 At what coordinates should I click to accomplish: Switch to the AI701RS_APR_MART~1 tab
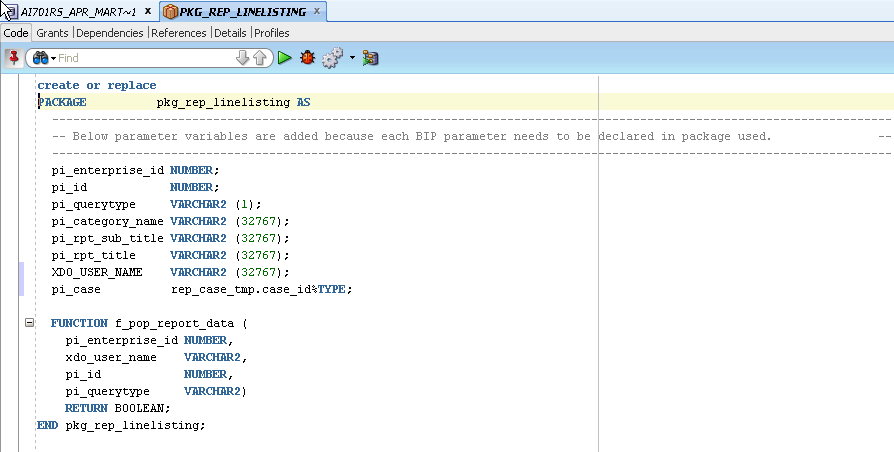point(78,11)
